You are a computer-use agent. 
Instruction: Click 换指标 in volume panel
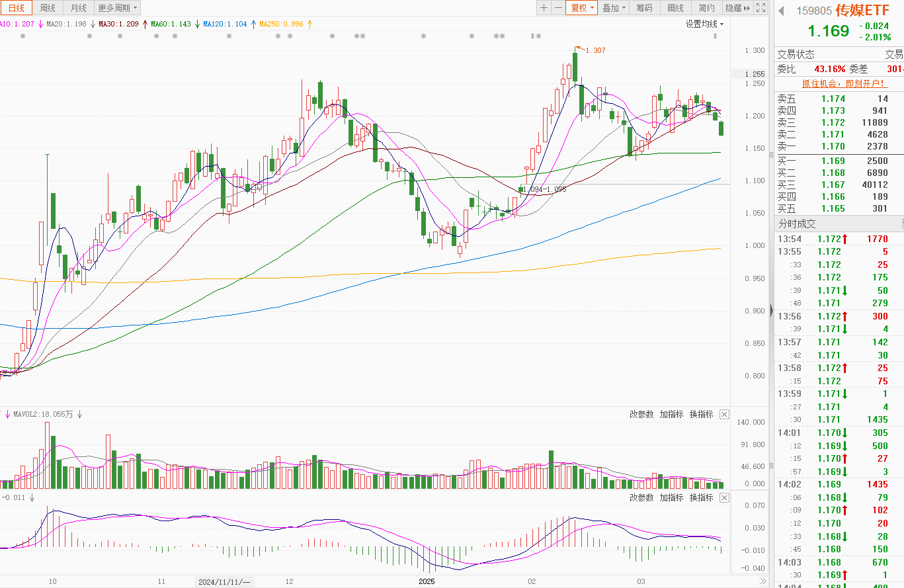click(701, 414)
